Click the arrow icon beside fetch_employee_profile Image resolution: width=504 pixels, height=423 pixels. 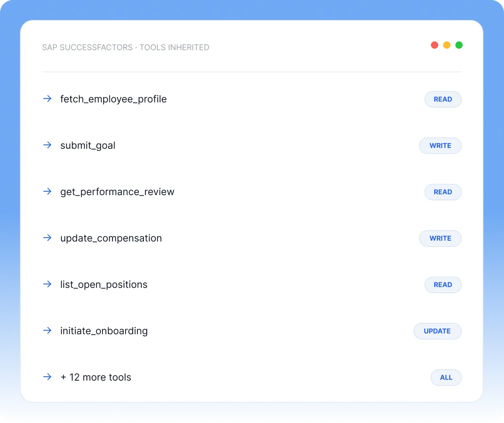pyautogui.click(x=47, y=98)
